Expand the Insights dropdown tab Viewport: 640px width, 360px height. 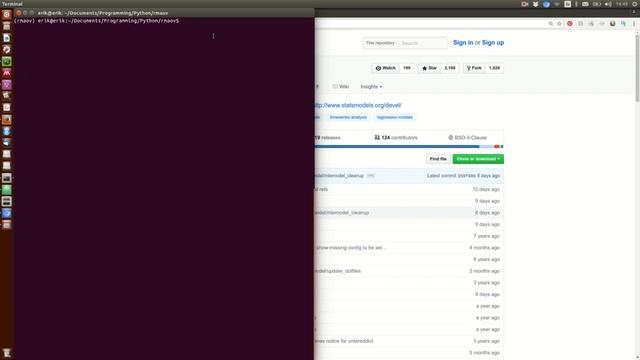pyautogui.click(x=371, y=87)
